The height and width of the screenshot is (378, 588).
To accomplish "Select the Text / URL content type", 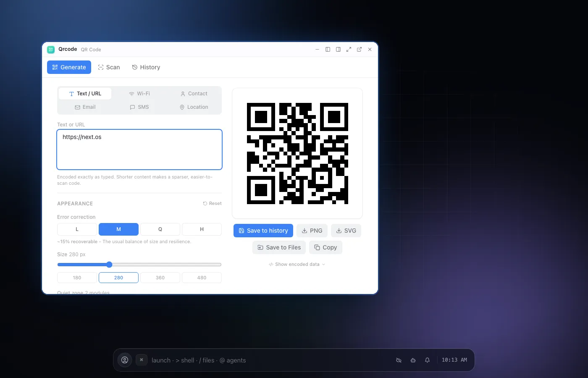I will (85, 94).
